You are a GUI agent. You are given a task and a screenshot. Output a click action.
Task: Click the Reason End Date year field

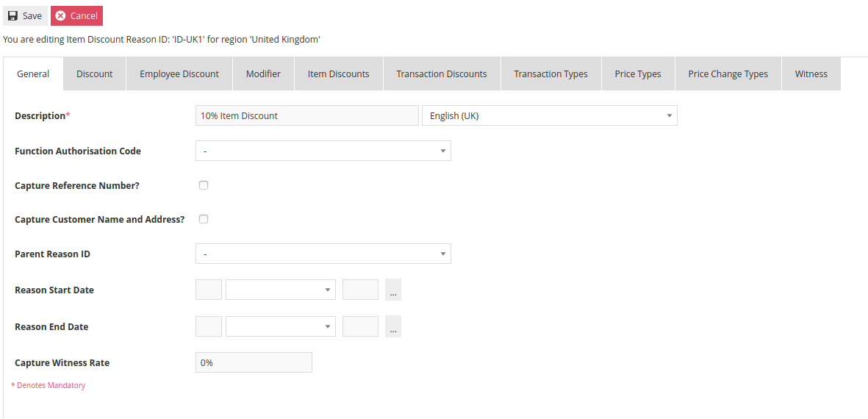pos(360,326)
